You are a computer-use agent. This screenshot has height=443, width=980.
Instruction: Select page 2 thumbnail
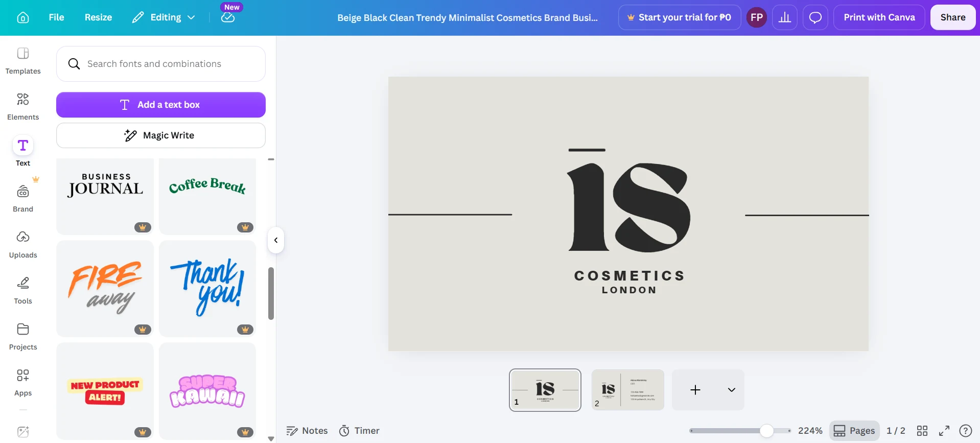pos(628,390)
